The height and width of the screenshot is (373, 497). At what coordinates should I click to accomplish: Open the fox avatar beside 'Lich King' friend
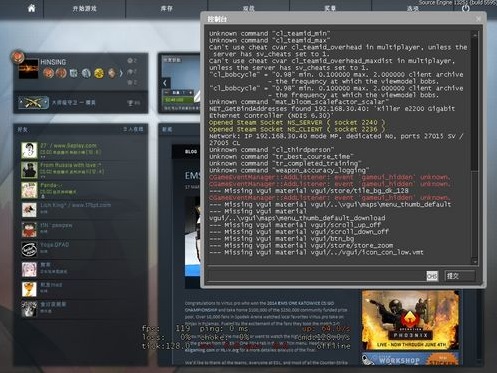[x=29, y=210]
